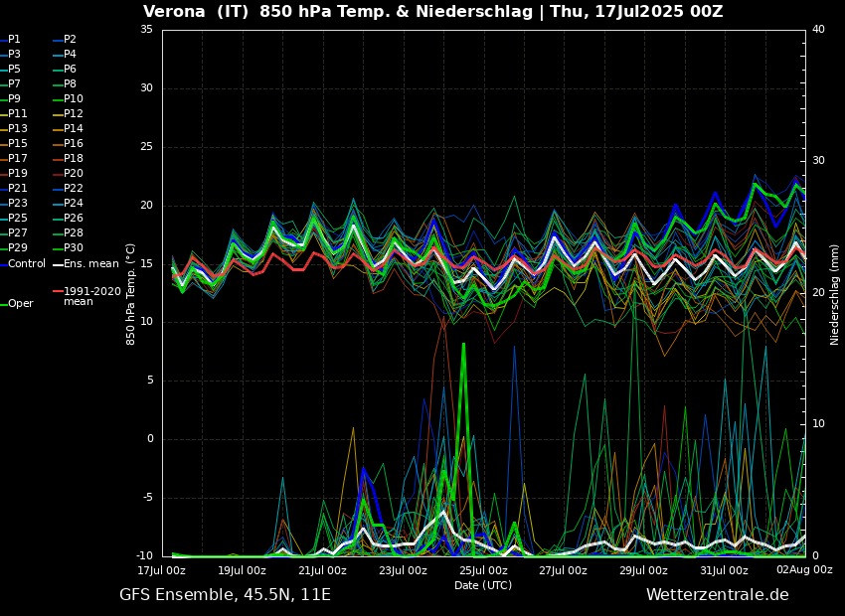Click the '02Aug 00z' date tick label
The width and height of the screenshot is (845, 616).
804,570
